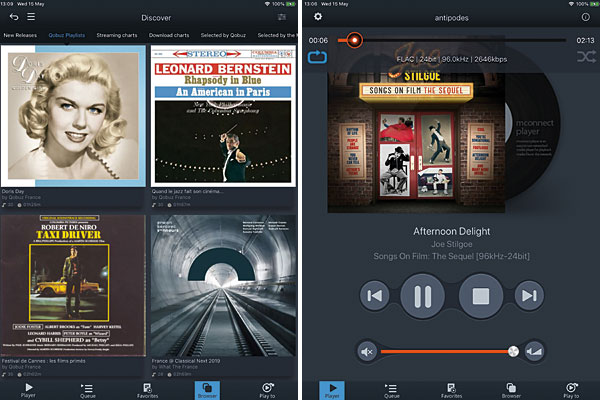Stop playback with the stop button
600x400 pixels.
pyautogui.click(x=481, y=296)
